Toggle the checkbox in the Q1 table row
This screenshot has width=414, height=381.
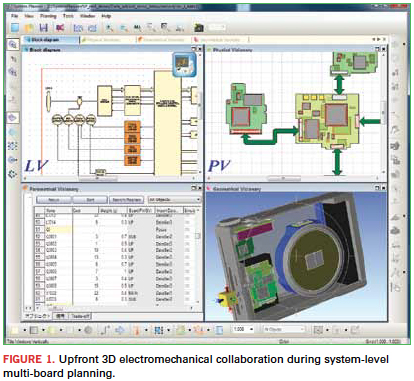pyautogui.click(x=187, y=230)
